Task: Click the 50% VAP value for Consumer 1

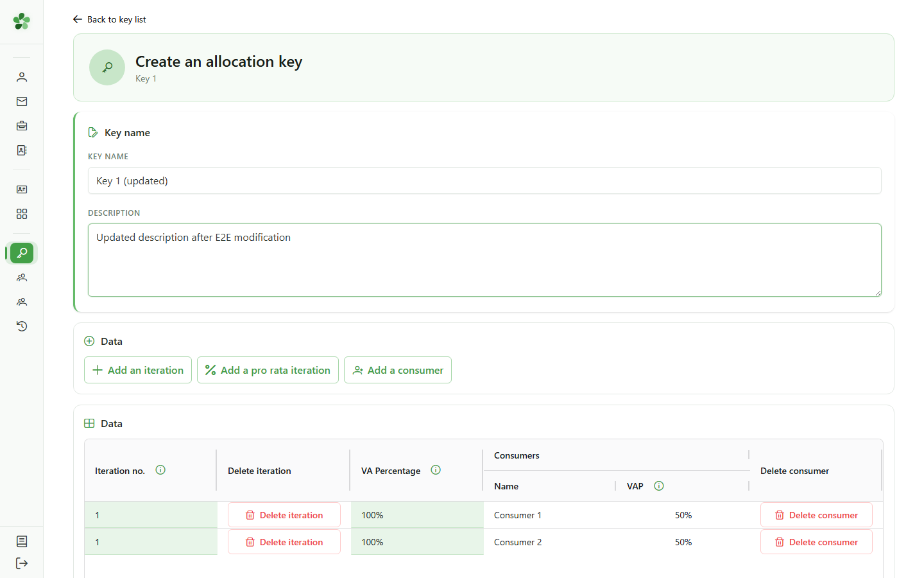Action: (683, 515)
